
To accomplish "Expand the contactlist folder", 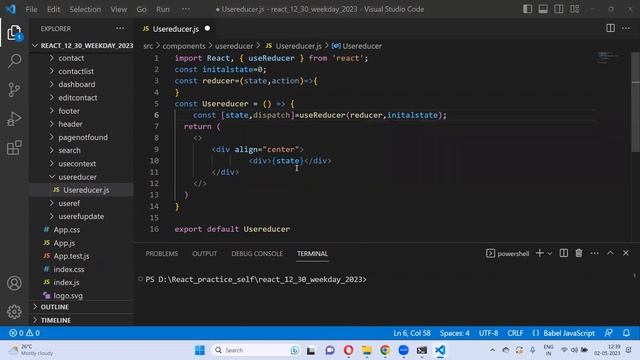I will [76, 71].
